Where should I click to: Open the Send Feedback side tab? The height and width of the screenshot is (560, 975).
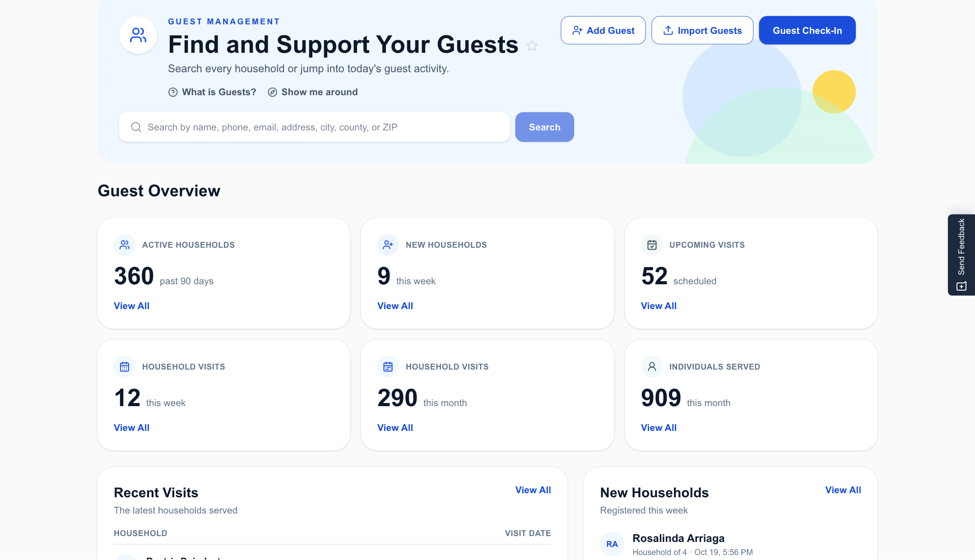click(x=961, y=255)
